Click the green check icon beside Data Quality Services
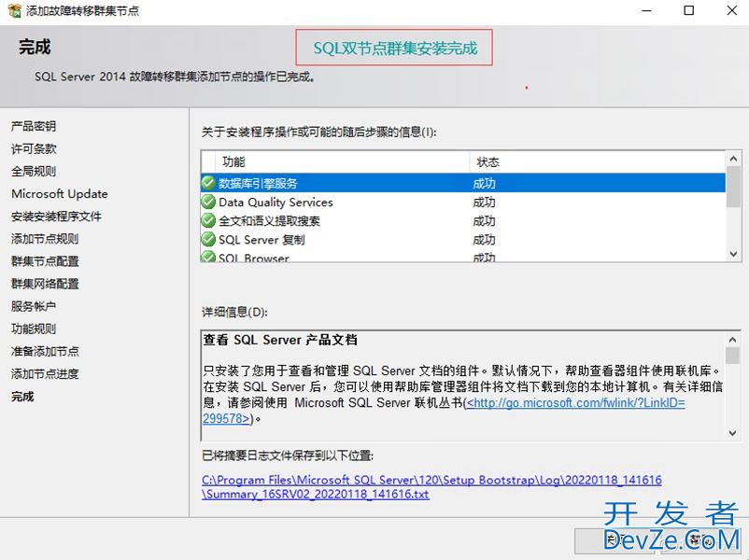Viewport: 749px width, 560px height. (208, 202)
